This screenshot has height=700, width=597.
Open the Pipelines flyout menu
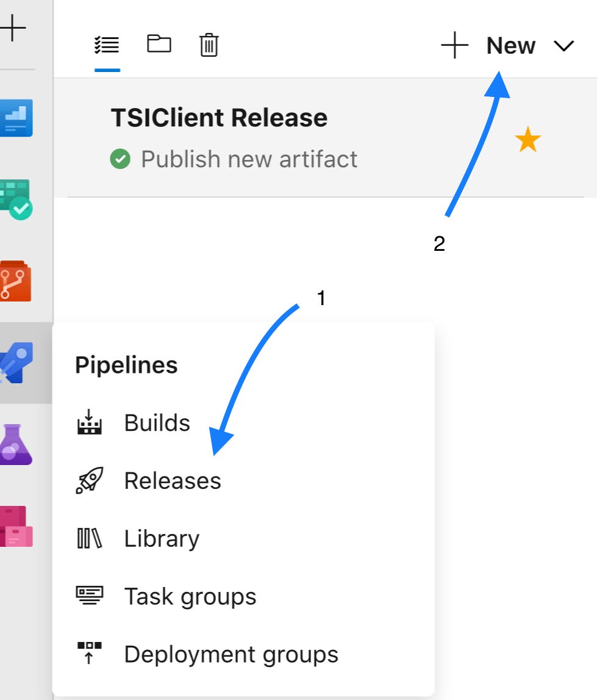pos(126,365)
